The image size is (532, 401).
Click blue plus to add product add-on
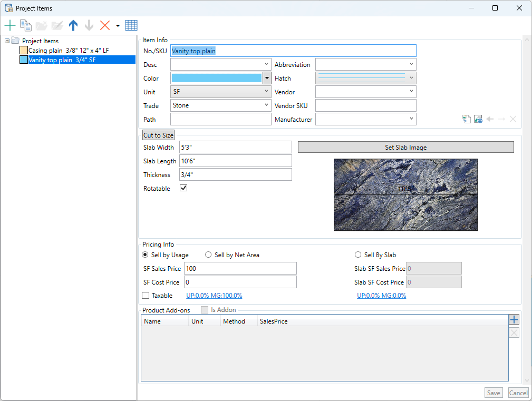tap(514, 319)
